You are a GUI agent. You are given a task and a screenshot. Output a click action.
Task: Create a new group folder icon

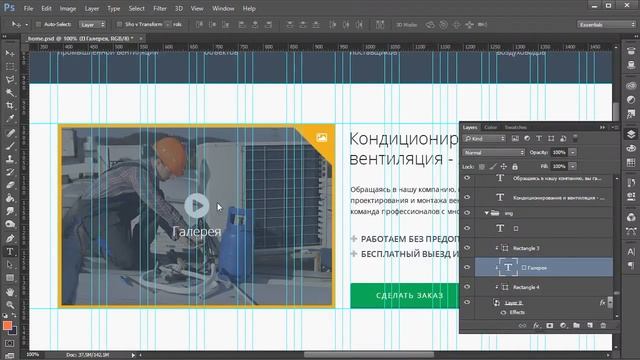click(x=576, y=325)
